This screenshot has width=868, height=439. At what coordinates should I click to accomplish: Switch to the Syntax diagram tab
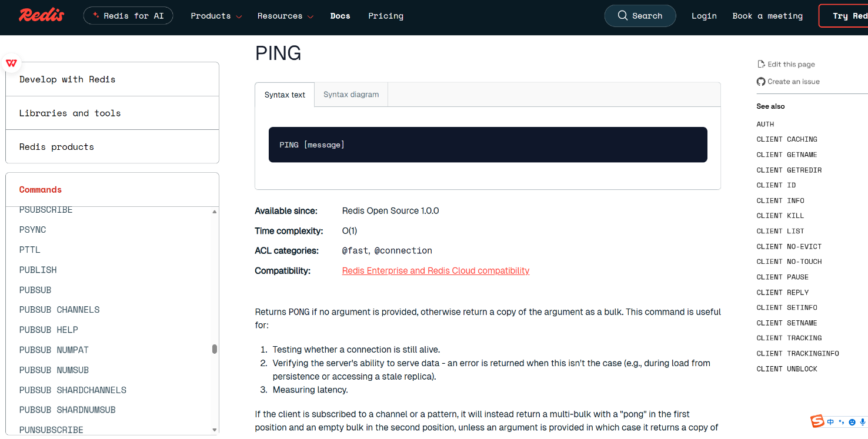point(351,95)
